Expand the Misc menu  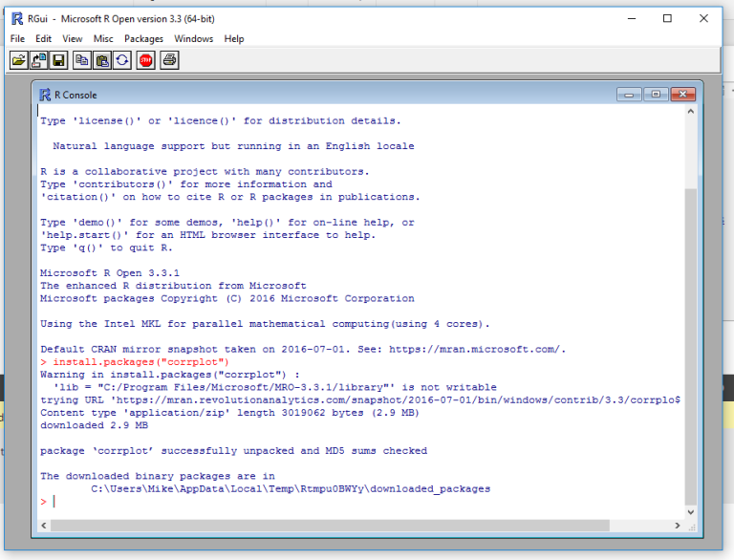click(x=103, y=39)
